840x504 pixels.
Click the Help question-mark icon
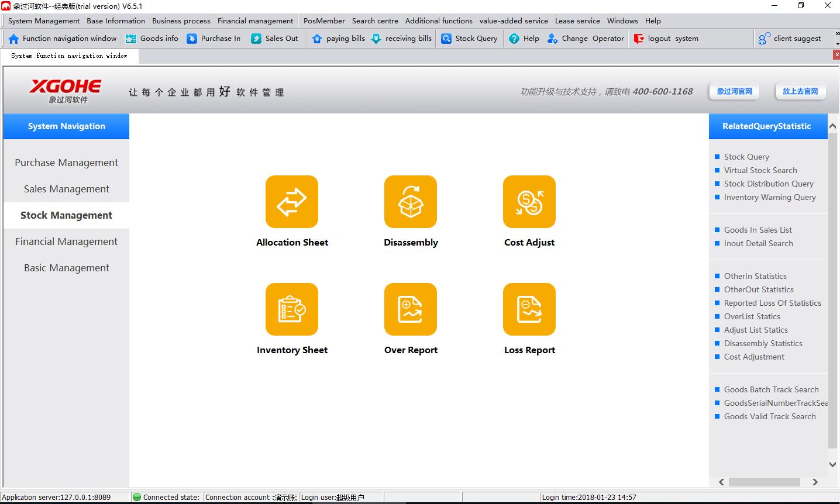pos(514,39)
